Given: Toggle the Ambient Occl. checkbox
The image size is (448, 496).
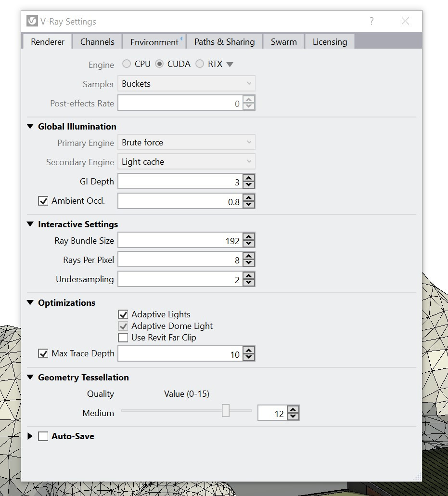Looking at the screenshot, I should pos(43,201).
